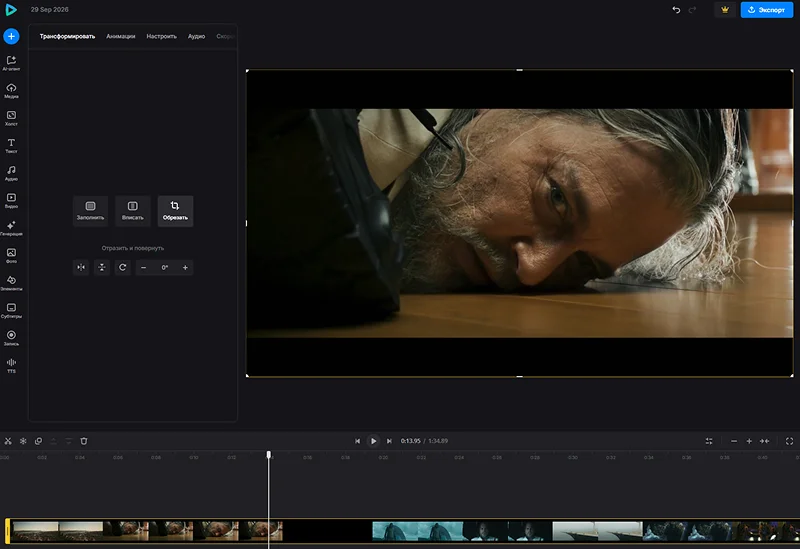The height and width of the screenshot is (549, 800).
Task: Flip the clip vertically
Action: point(102,267)
